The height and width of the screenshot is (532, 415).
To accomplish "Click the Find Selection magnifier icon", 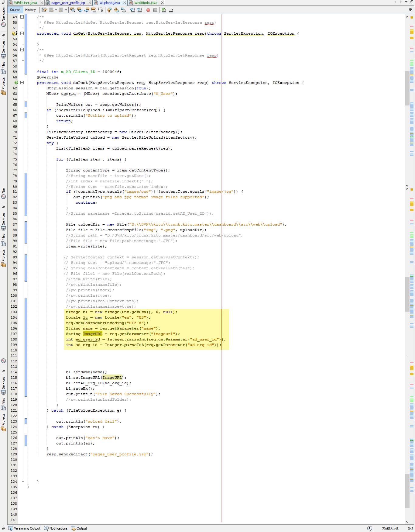I will pos(73,10).
